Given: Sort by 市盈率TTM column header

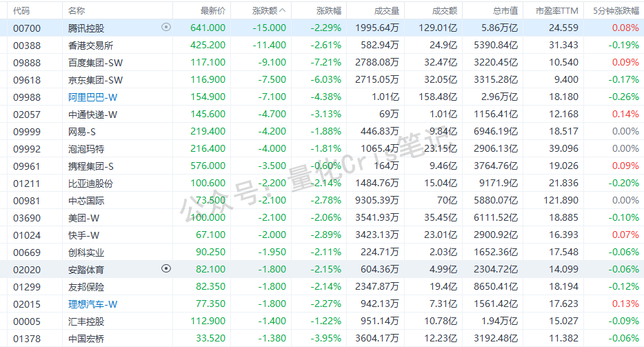Looking at the screenshot, I should coord(557,10).
